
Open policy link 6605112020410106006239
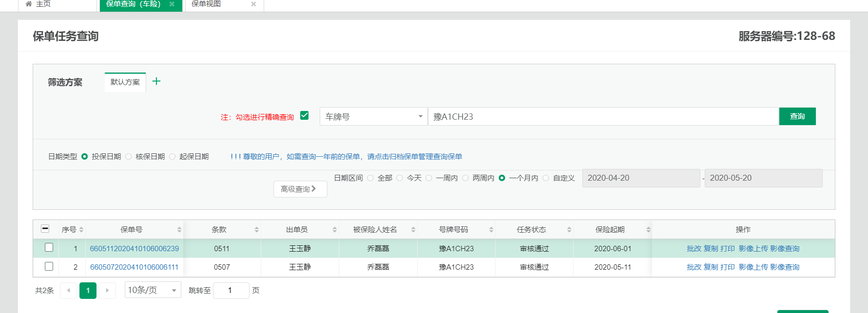pyautogui.click(x=135, y=249)
